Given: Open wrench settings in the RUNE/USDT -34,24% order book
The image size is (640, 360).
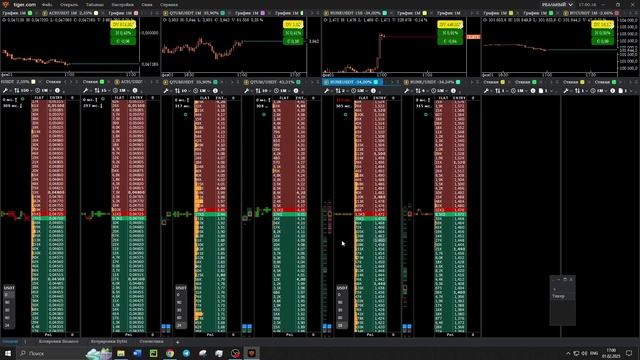Looking at the screenshot, I should click(407, 91).
